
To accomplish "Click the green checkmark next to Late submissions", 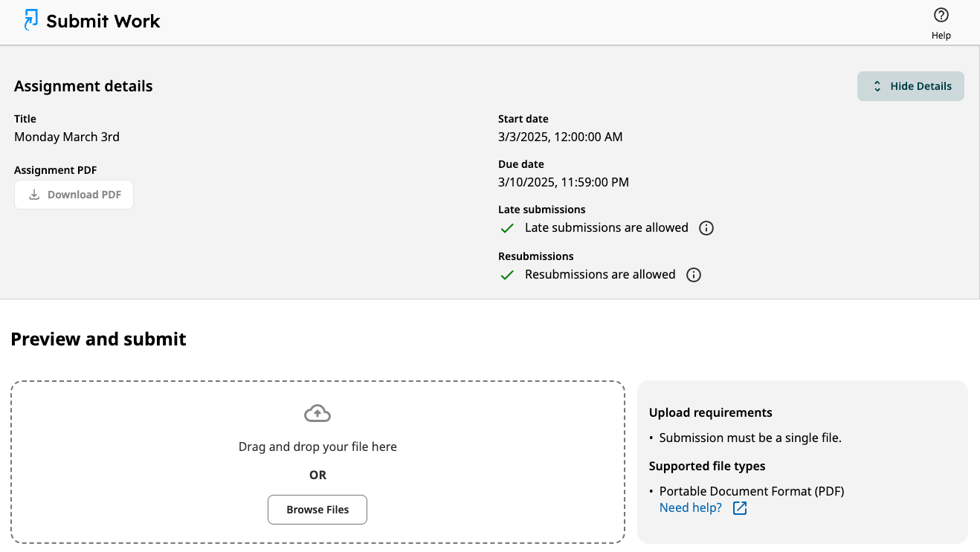I will (507, 228).
